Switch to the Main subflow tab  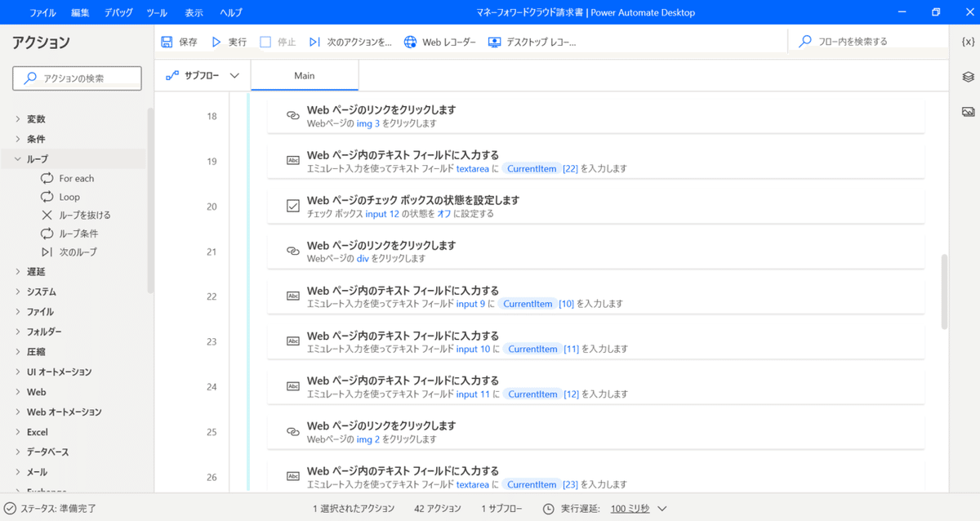click(304, 74)
